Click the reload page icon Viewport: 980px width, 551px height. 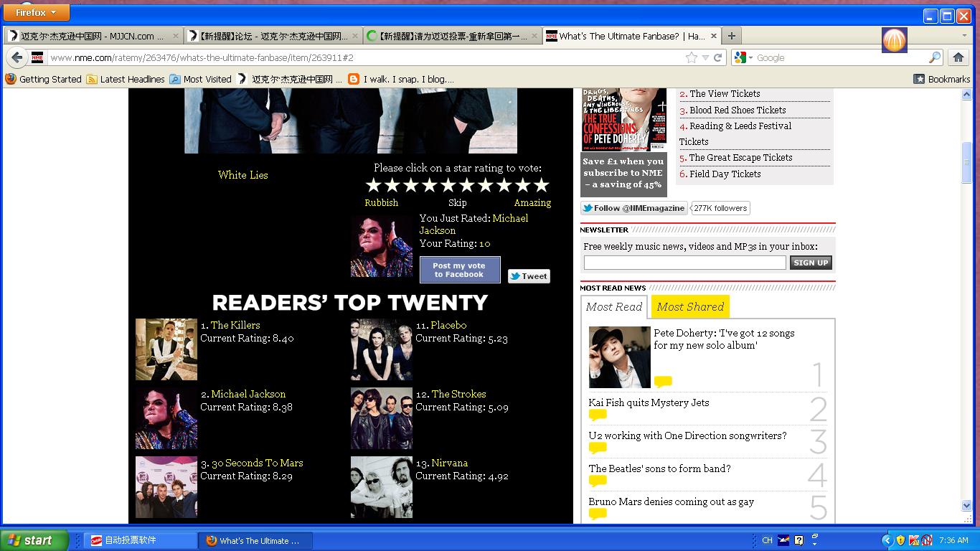(717, 57)
